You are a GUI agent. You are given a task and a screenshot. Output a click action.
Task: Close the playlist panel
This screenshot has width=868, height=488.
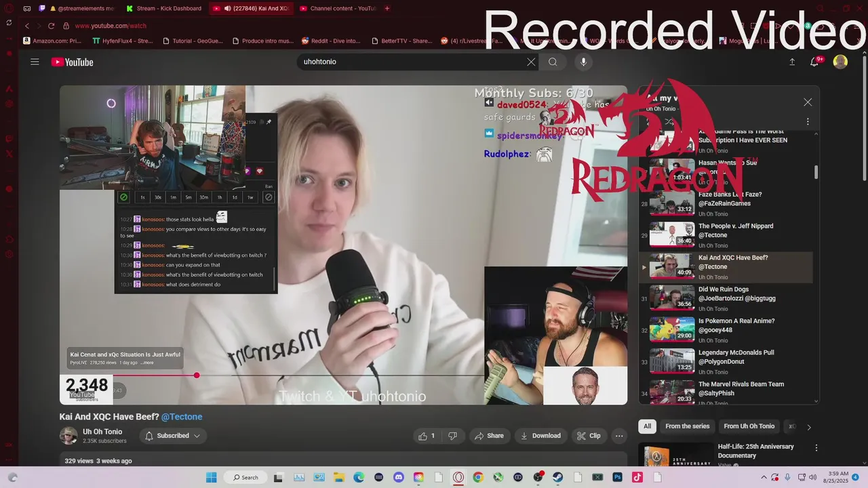click(x=808, y=102)
